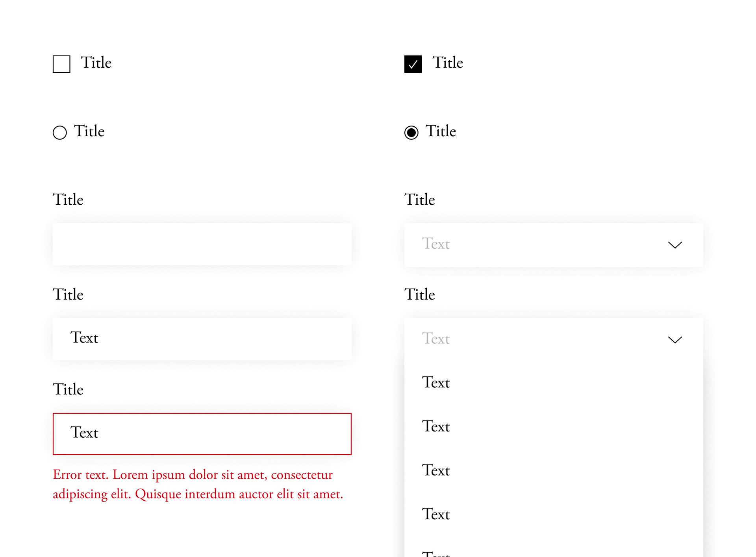This screenshot has height=557, width=756.
Task: Click the filled input field without red border
Action: (202, 339)
